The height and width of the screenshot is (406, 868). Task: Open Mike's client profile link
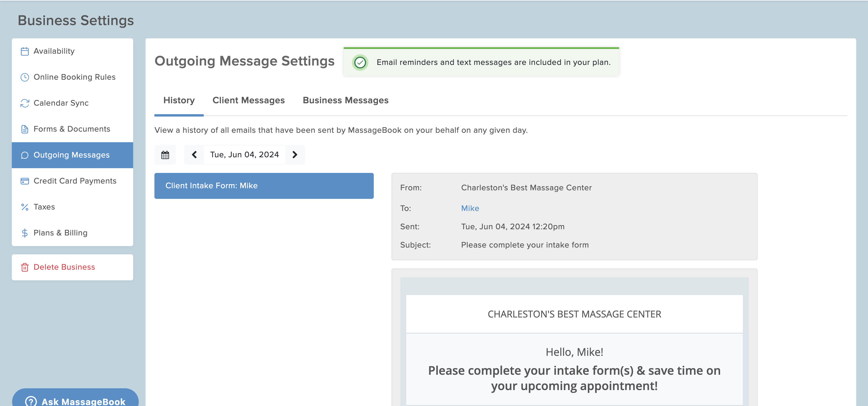[x=470, y=208]
